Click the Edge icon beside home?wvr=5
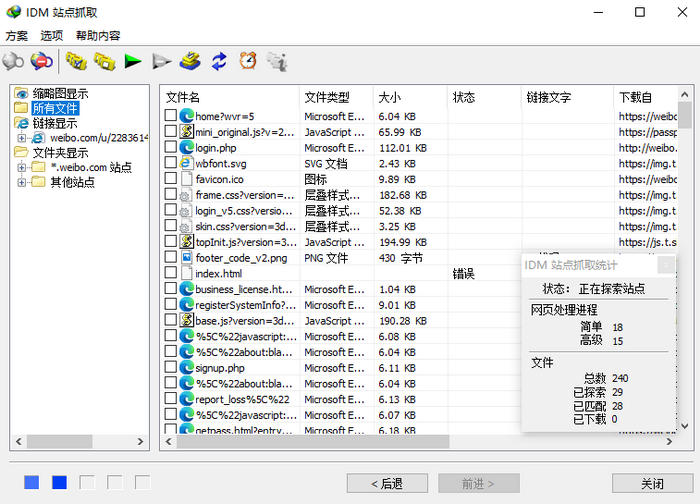 (186, 116)
